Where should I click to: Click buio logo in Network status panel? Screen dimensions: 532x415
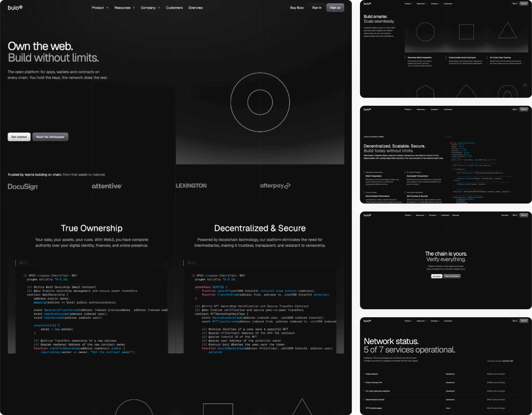pos(367,321)
